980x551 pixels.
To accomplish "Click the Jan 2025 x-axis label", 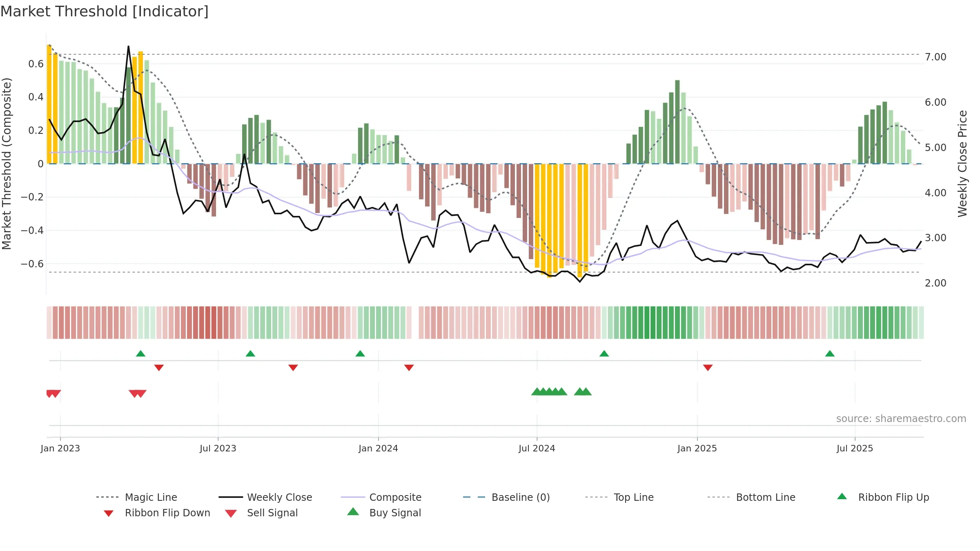I will click(x=697, y=448).
